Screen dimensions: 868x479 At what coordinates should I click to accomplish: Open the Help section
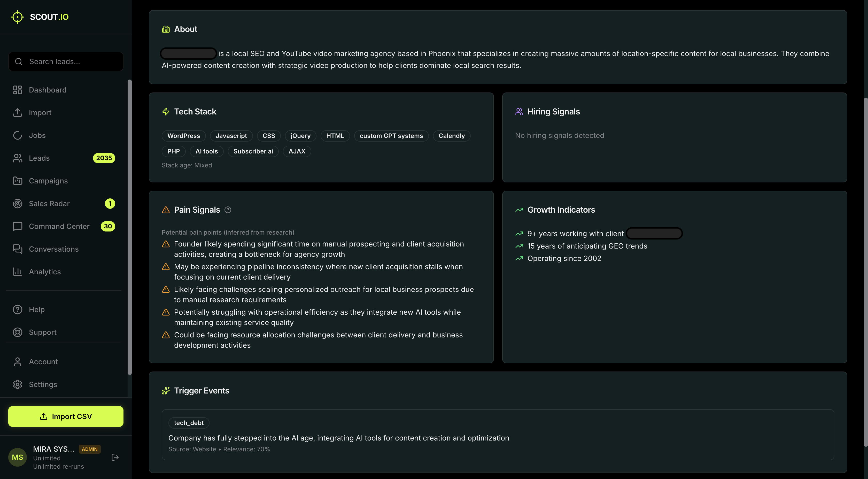(36, 309)
